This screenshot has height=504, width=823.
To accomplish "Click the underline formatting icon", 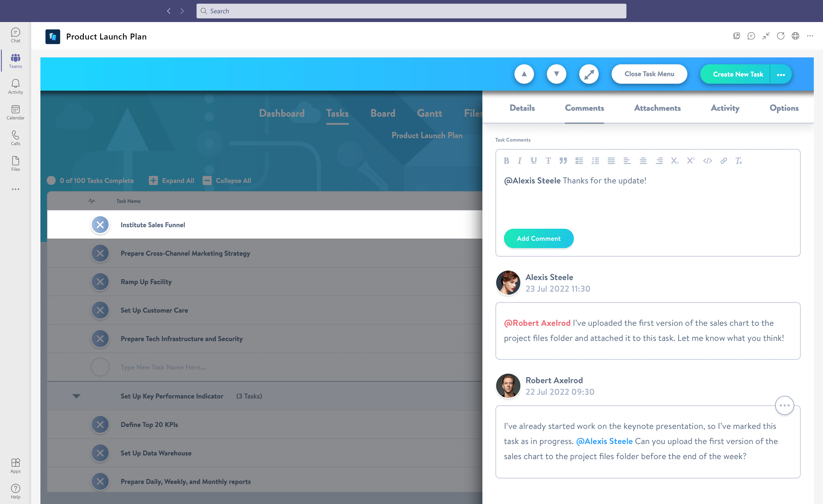I will click(534, 160).
